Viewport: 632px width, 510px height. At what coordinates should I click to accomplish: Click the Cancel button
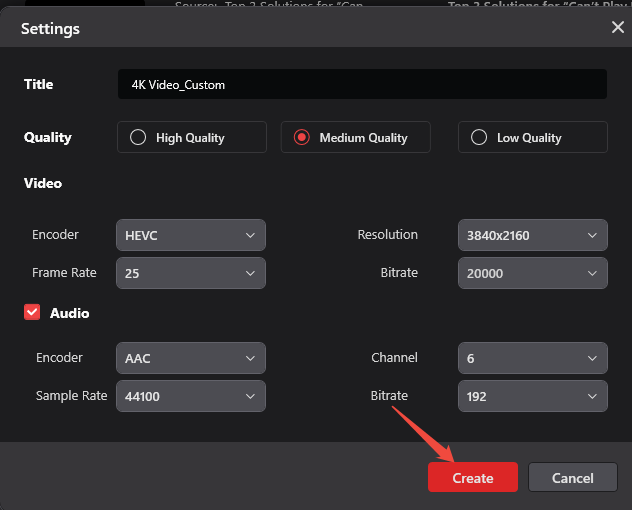click(572, 477)
